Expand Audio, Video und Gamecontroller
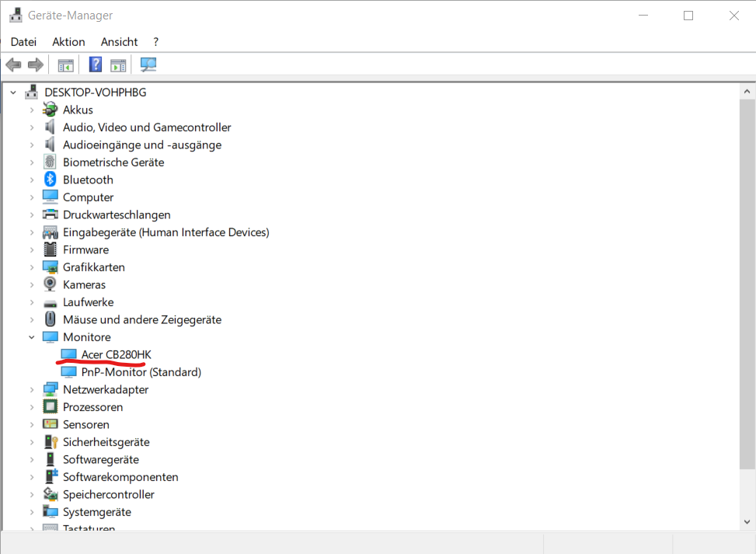This screenshot has height=554, width=756. click(32, 127)
